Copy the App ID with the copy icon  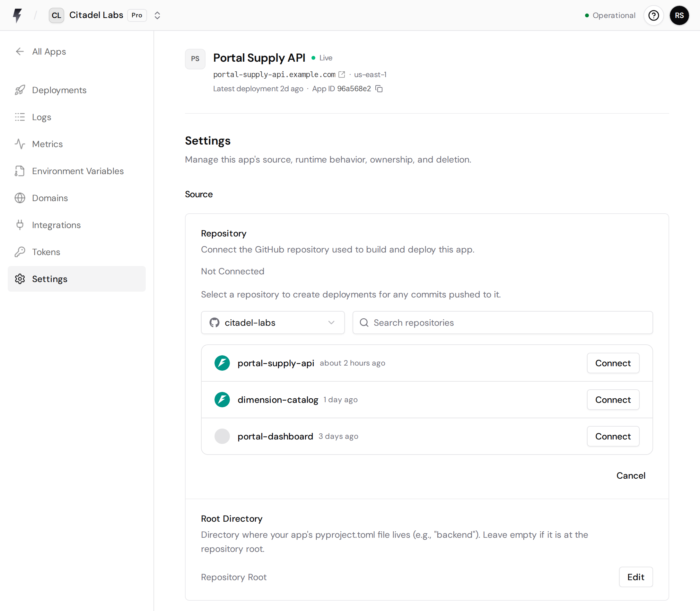click(379, 89)
